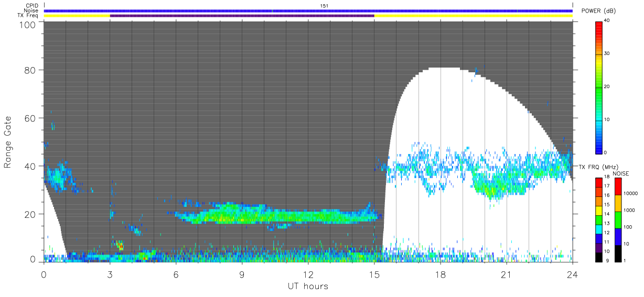Click the 20 tick on Range Gate axis
Image resolution: width=644 pixels, height=297 pixels.
coord(30,214)
